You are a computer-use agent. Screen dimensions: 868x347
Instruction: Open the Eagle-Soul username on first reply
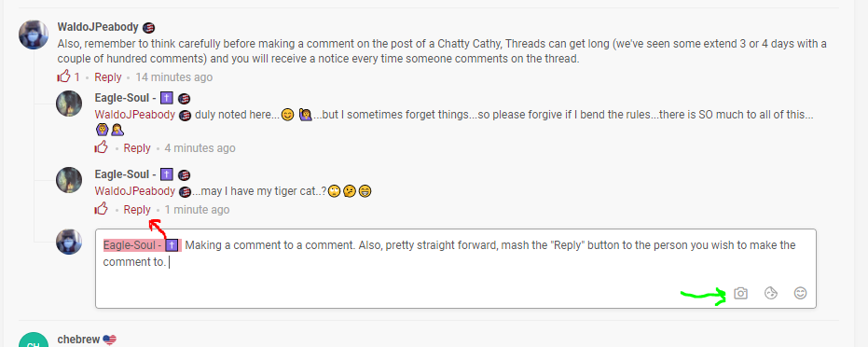(125, 98)
